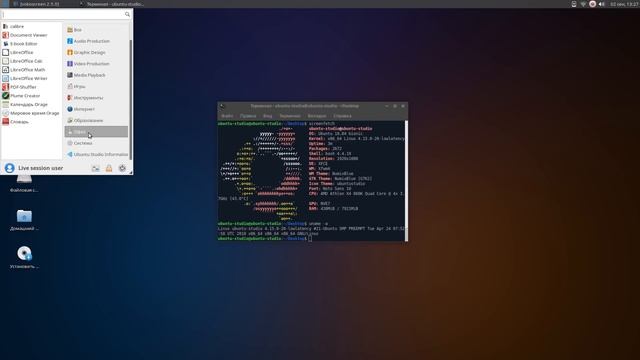Select the Интернет category
This screenshot has width=640, height=360.
[x=96, y=109]
